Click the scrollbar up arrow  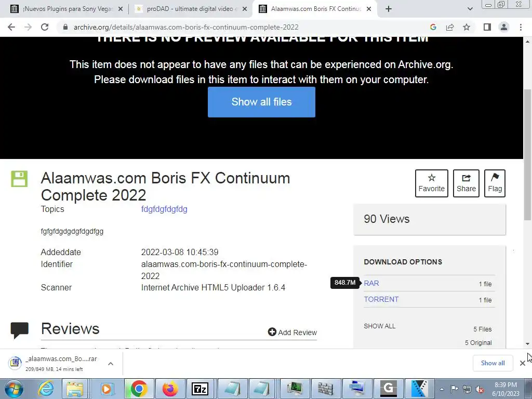click(x=528, y=42)
